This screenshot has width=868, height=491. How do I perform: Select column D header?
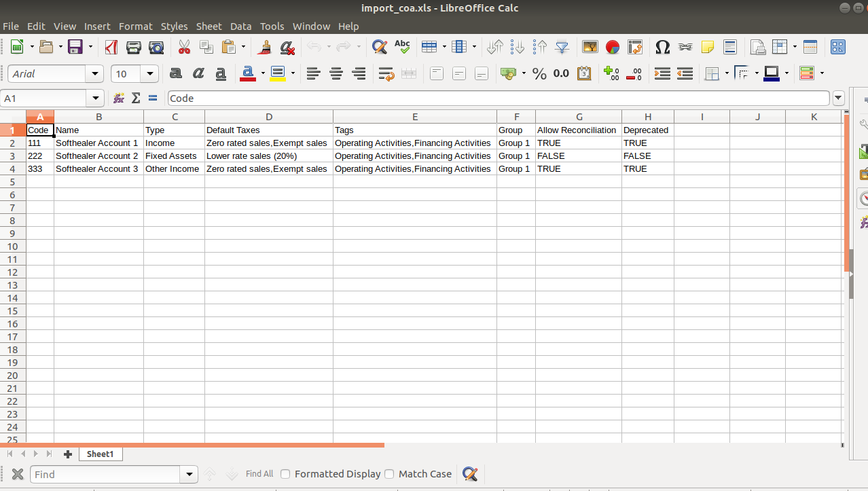[x=269, y=117]
